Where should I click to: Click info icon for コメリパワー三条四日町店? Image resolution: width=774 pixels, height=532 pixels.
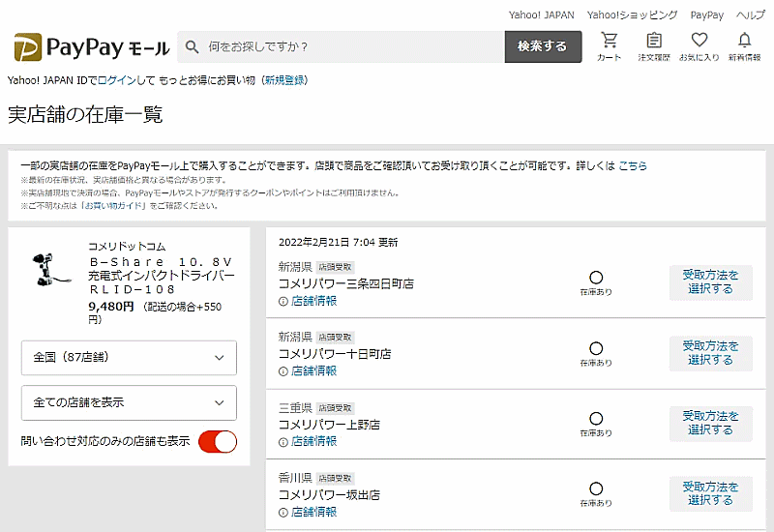click(x=283, y=301)
